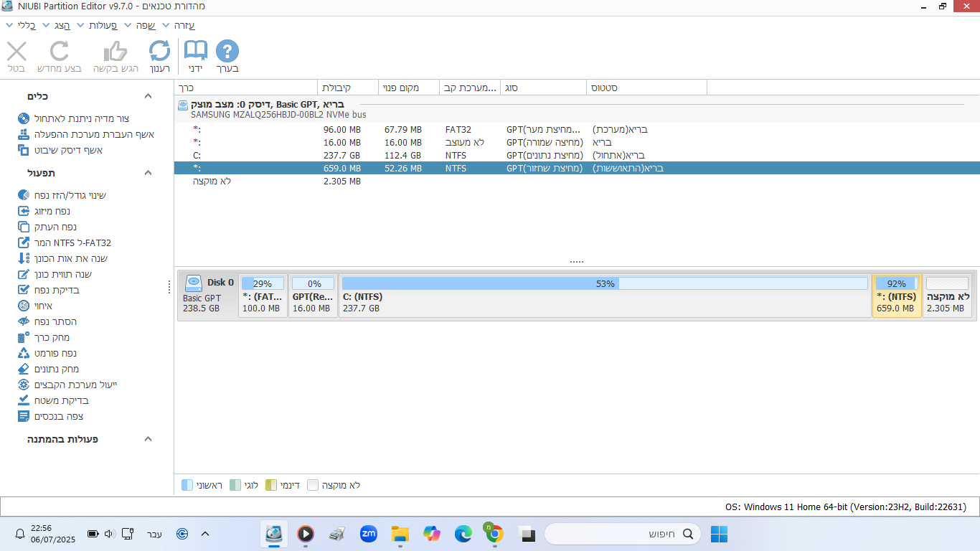
Task: Choose צפה בנכסים view properties operation
Action: [50, 416]
